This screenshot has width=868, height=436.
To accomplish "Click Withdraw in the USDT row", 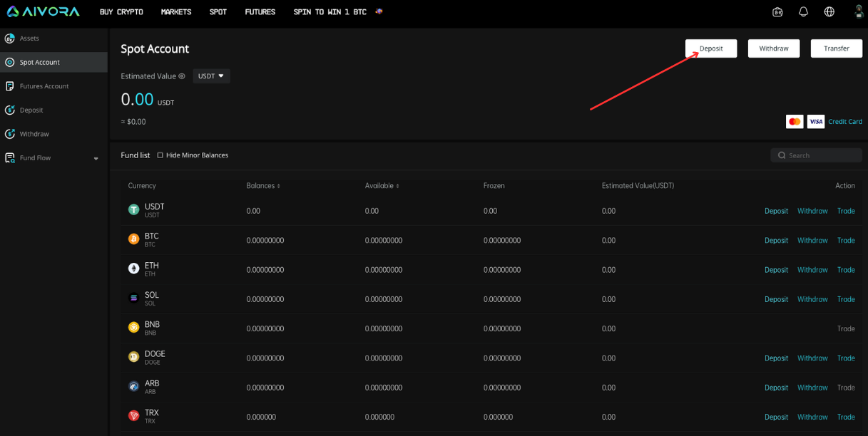I will 812,211.
